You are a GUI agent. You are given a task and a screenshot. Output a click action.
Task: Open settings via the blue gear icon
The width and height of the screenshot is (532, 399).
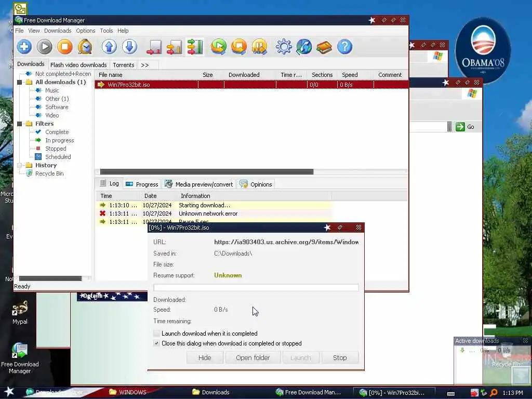tap(284, 47)
